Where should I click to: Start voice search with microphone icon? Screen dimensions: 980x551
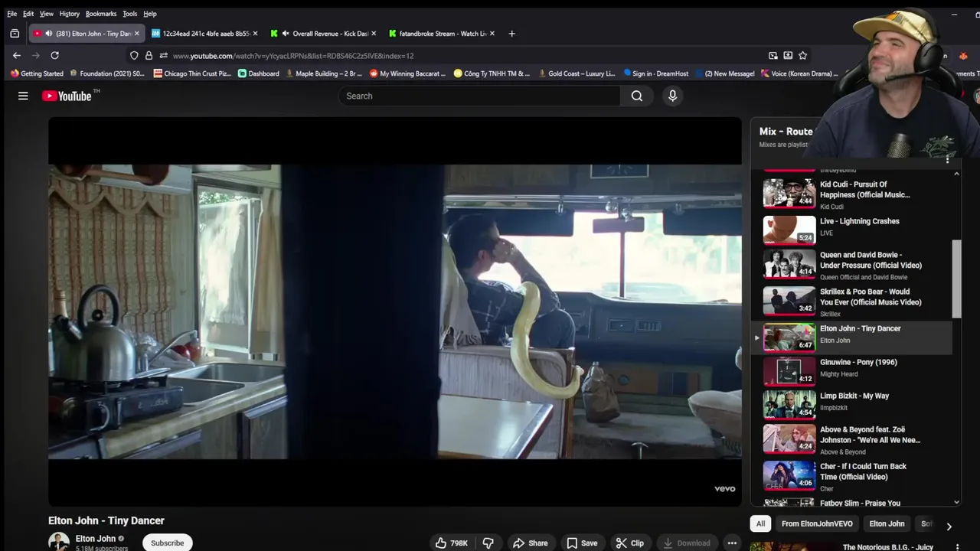click(x=672, y=96)
